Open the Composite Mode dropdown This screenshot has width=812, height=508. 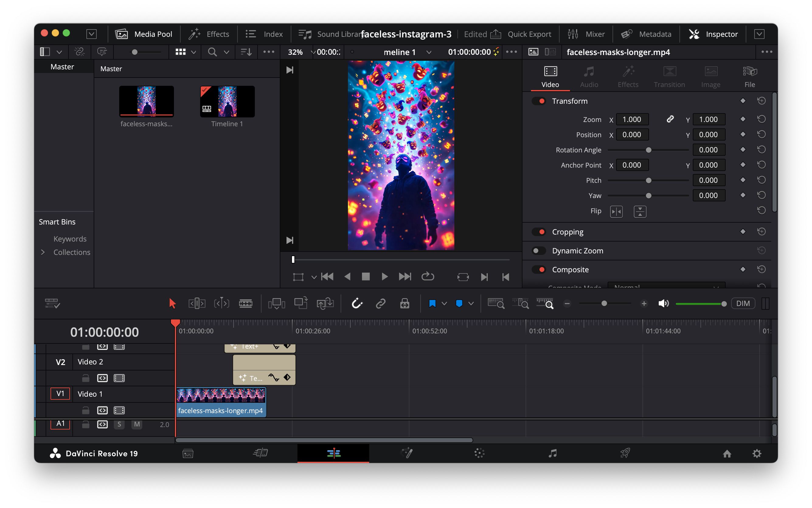click(666, 286)
